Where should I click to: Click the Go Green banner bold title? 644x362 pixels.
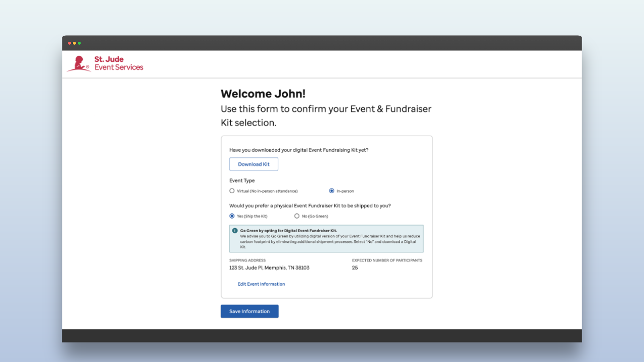point(288,231)
